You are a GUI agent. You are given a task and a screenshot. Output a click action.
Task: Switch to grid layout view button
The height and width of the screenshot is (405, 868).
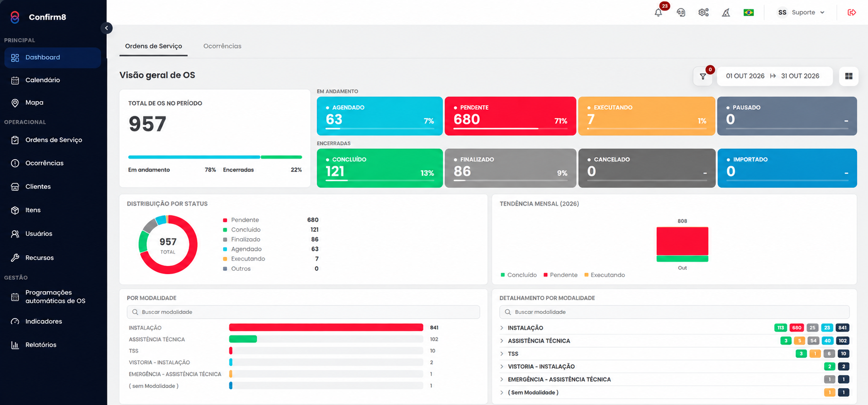coord(849,76)
